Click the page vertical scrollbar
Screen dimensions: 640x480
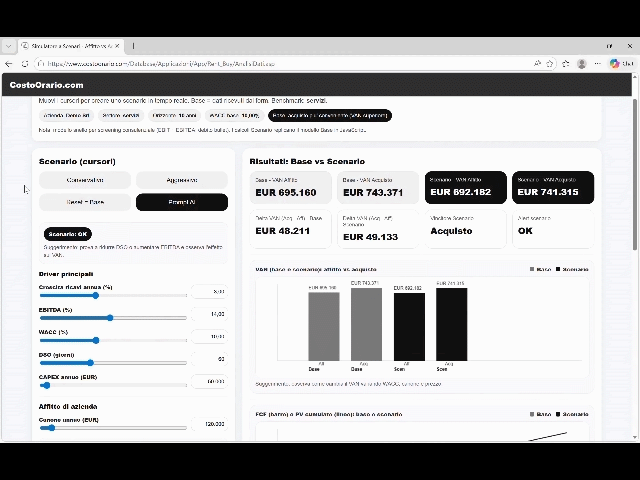(x=635, y=200)
